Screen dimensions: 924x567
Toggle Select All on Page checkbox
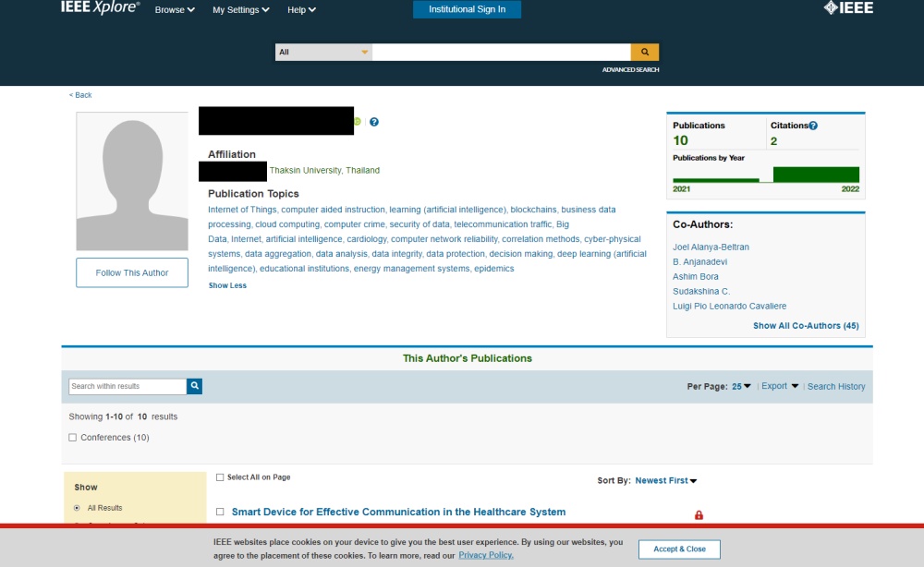tap(220, 477)
